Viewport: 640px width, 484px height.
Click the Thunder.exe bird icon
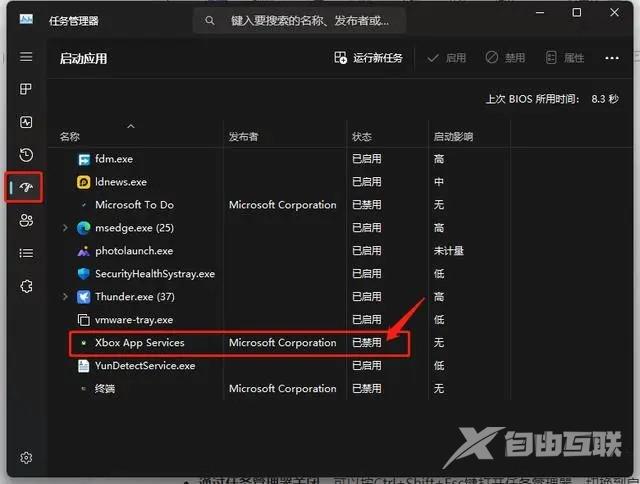click(x=84, y=297)
